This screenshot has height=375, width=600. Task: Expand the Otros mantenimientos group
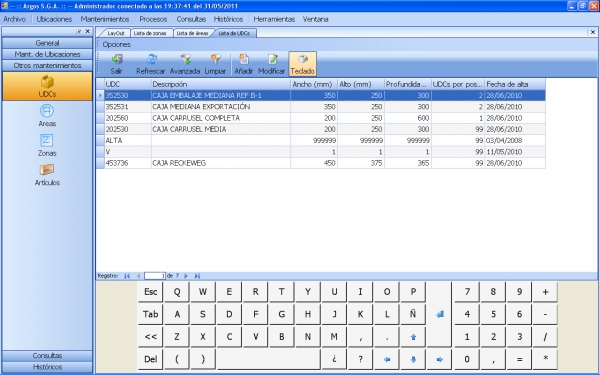[x=47, y=65]
